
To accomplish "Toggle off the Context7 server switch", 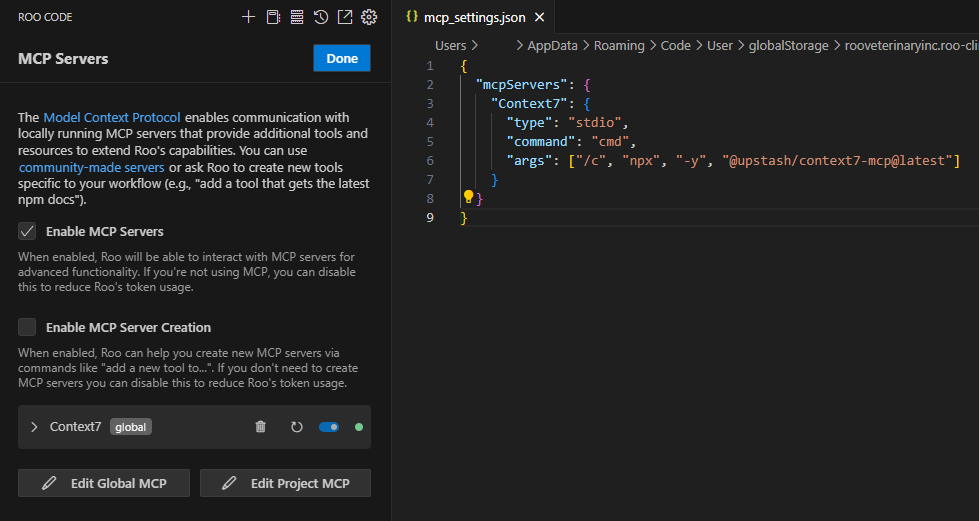I will tap(329, 427).
